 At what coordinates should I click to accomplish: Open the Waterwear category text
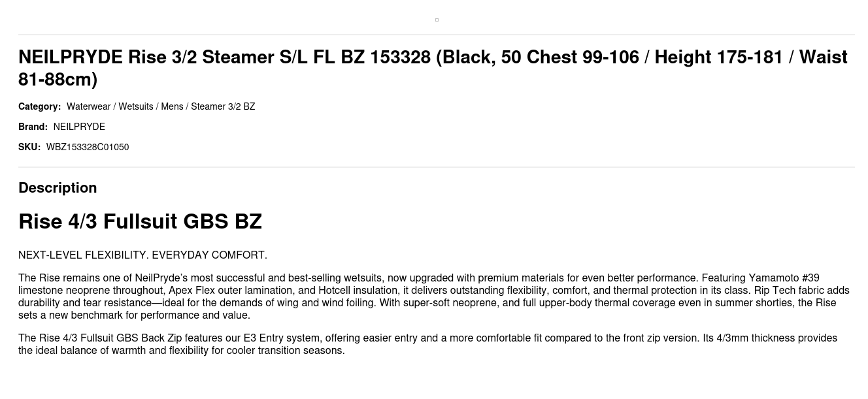click(x=88, y=106)
